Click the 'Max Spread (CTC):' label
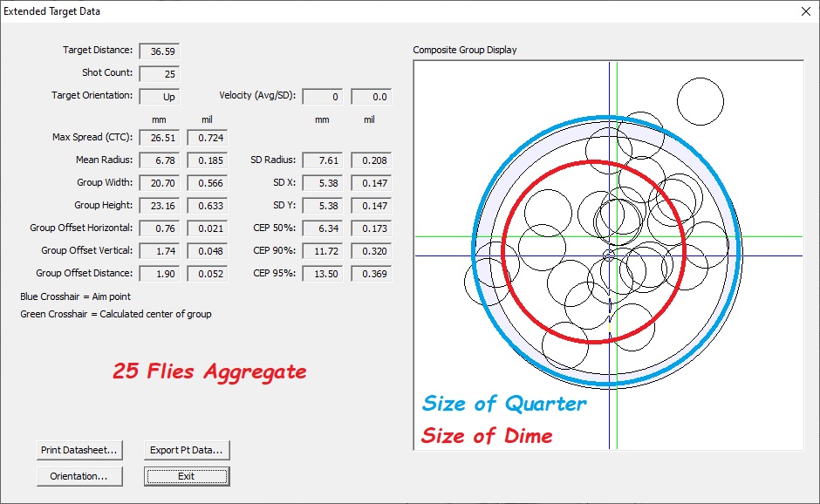This screenshot has height=504, width=820. point(92,137)
